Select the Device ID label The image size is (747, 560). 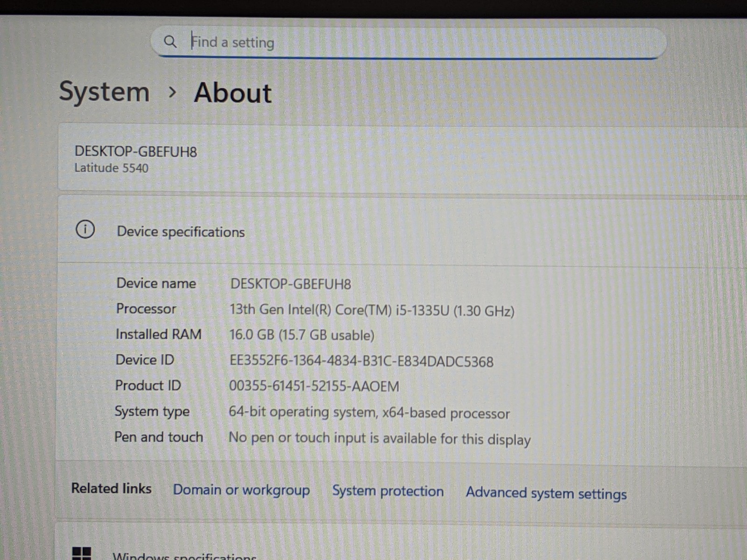145,360
